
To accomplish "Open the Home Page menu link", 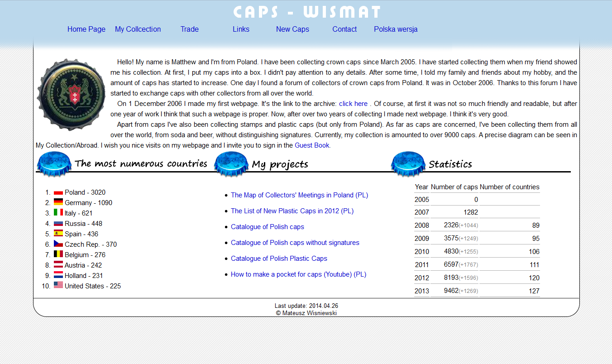I will pos(86,29).
